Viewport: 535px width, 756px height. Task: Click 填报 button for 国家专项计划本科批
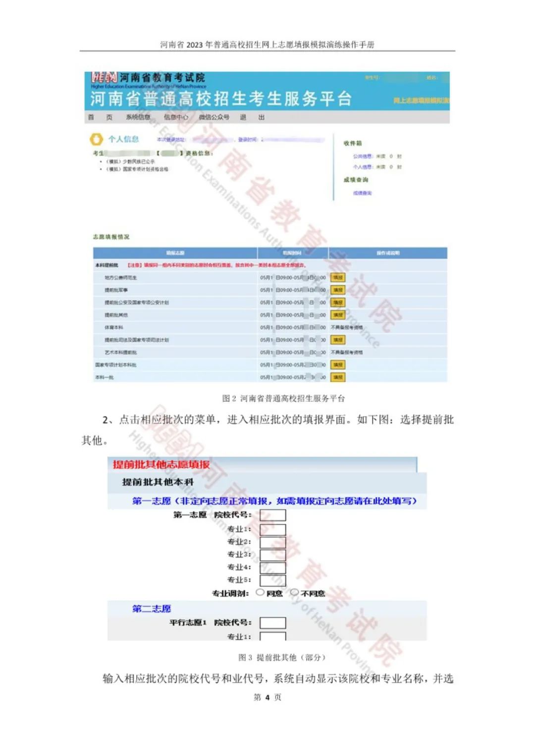[338, 365]
